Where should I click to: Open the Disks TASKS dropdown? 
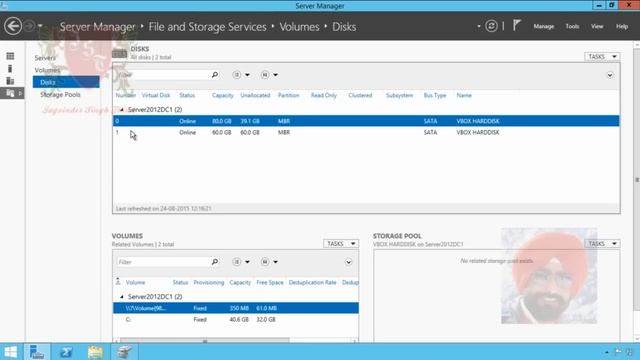[x=602, y=57]
